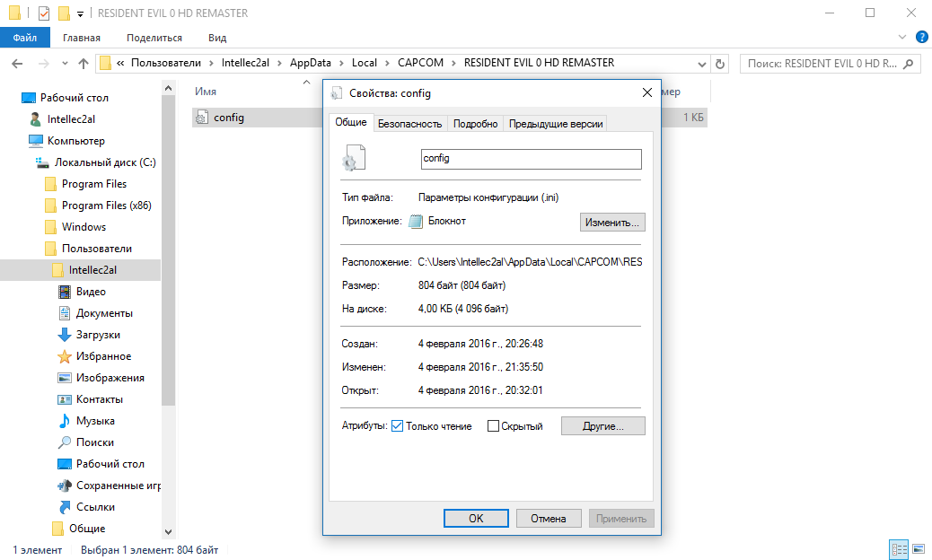Click the Другие... attributes button
932x560 pixels.
602,425
